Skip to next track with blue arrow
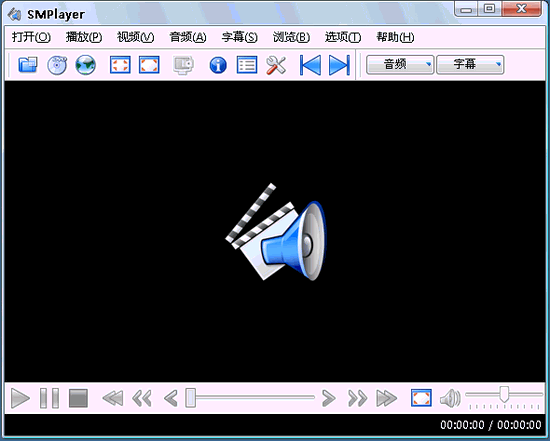 (339, 65)
